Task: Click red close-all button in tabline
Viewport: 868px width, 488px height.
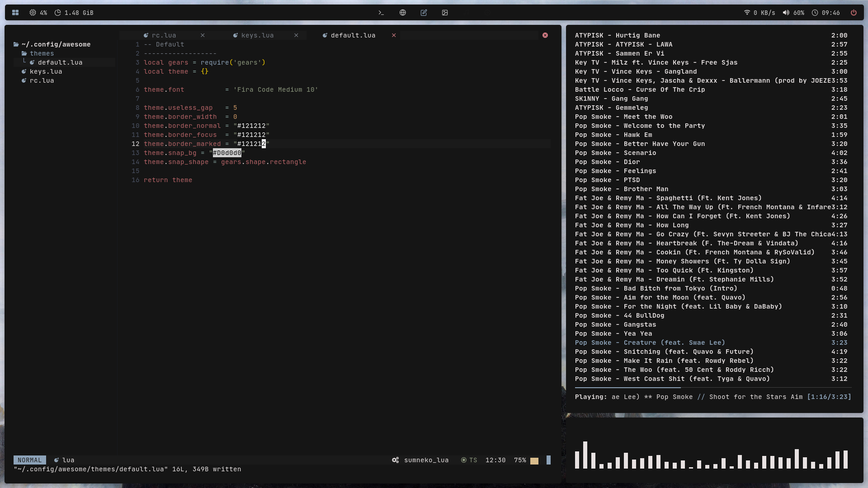Action: click(545, 35)
